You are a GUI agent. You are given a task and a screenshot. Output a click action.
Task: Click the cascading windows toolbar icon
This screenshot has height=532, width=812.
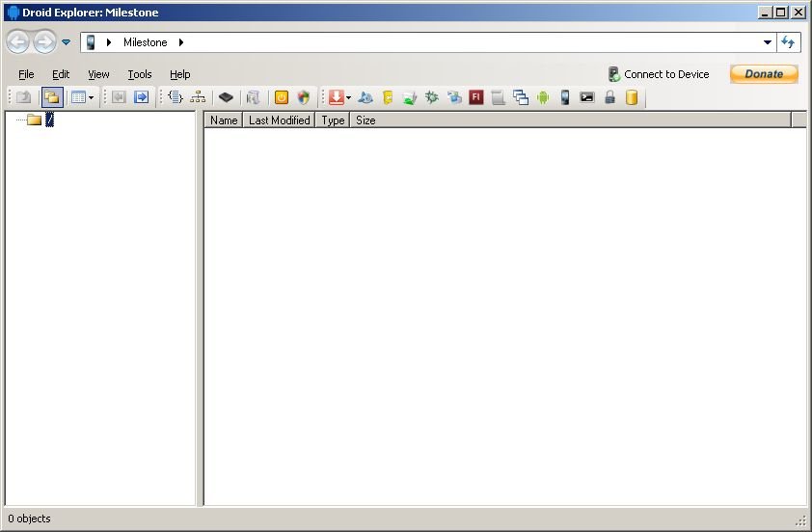coord(521,97)
